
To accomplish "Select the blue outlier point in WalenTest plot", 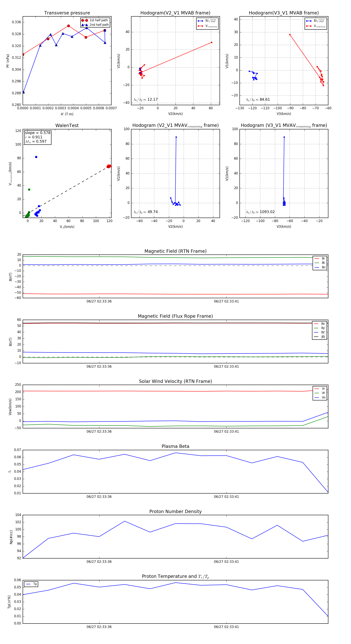I will point(36,157).
